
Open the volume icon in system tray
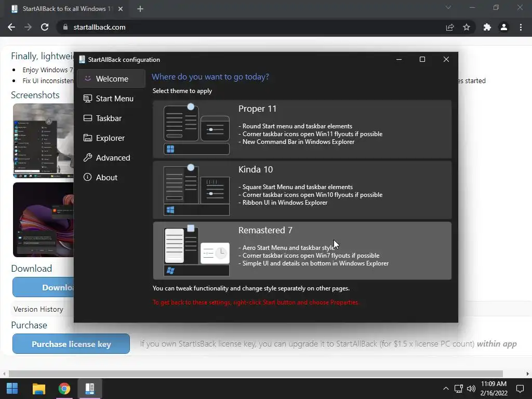(x=471, y=389)
